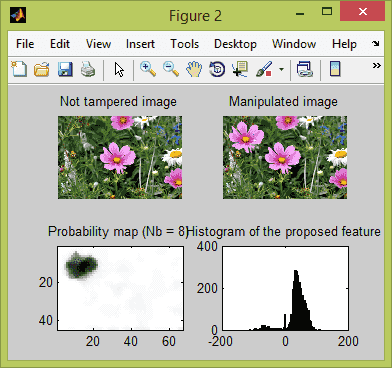The height and width of the screenshot is (368, 392).
Task: Click the -200 x-axis label of histogram
Action: coord(220,341)
